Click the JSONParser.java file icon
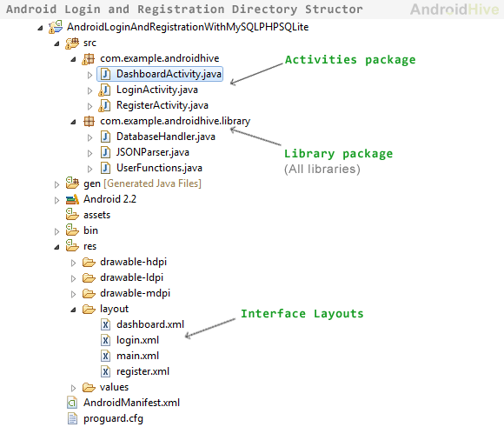The width and height of the screenshot is (504, 427). [x=105, y=152]
